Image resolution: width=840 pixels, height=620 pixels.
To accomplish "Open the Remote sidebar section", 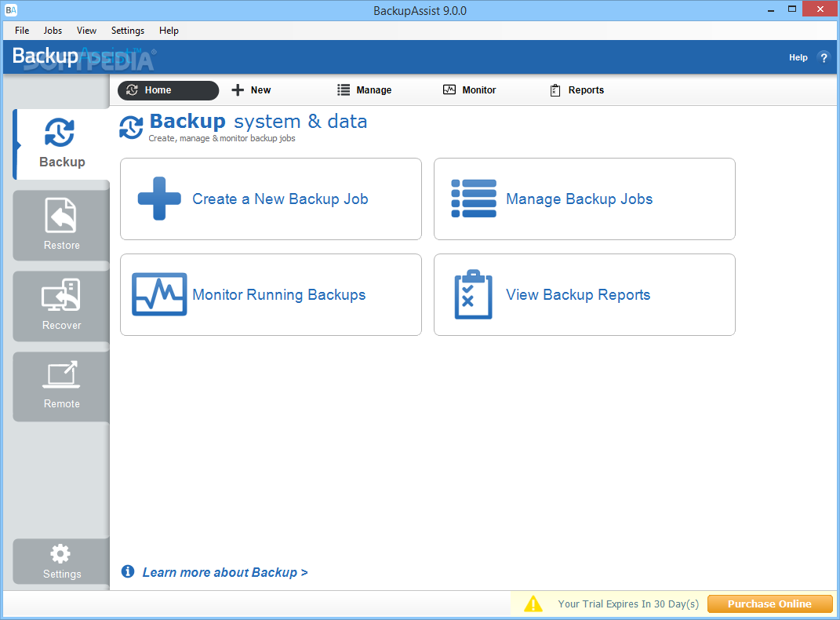I will click(x=62, y=386).
